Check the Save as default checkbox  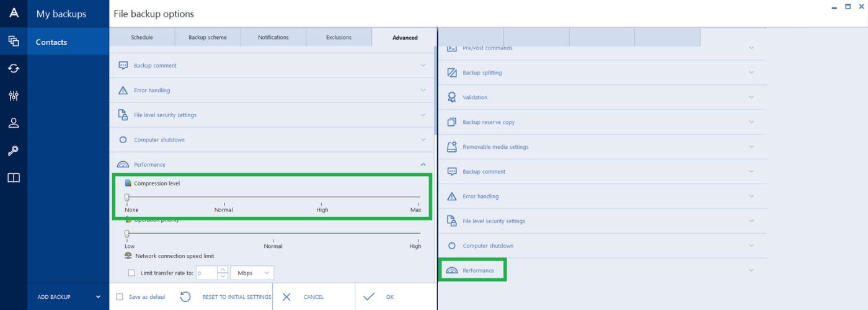120,297
